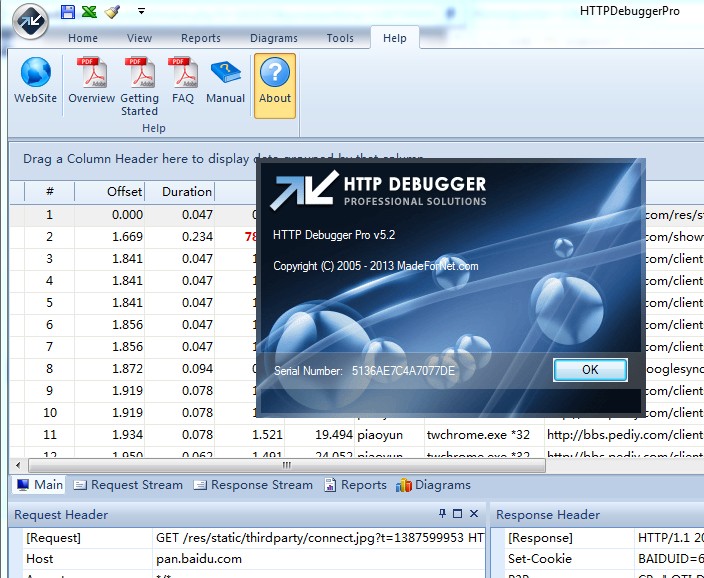
Task: Switch to the Request Stream tab
Action: tap(128, 485)
